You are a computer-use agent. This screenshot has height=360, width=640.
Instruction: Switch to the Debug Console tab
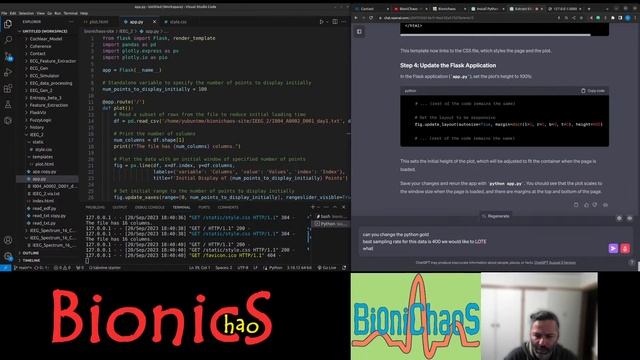(149, 207)
